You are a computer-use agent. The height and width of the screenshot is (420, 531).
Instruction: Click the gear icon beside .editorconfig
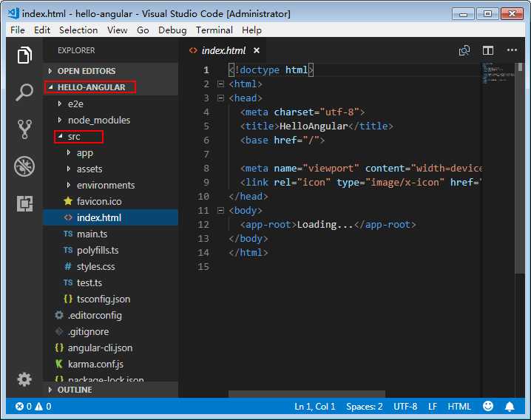click(x=59, y=315)
